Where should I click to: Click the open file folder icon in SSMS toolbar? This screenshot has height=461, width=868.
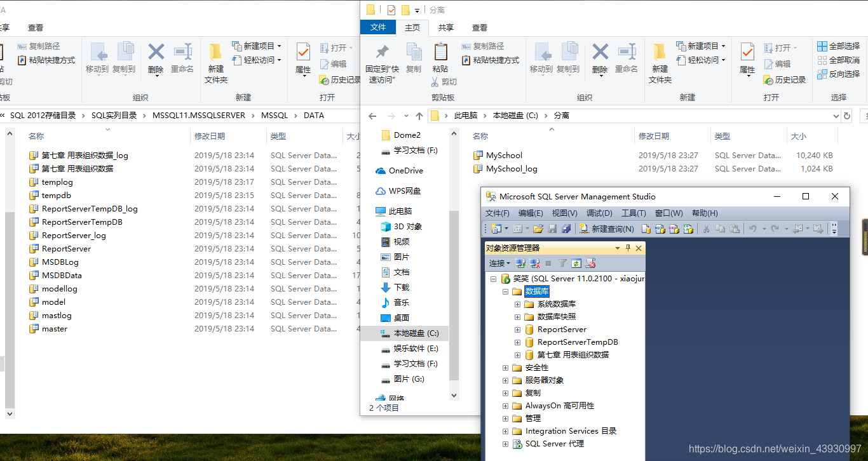538,229
